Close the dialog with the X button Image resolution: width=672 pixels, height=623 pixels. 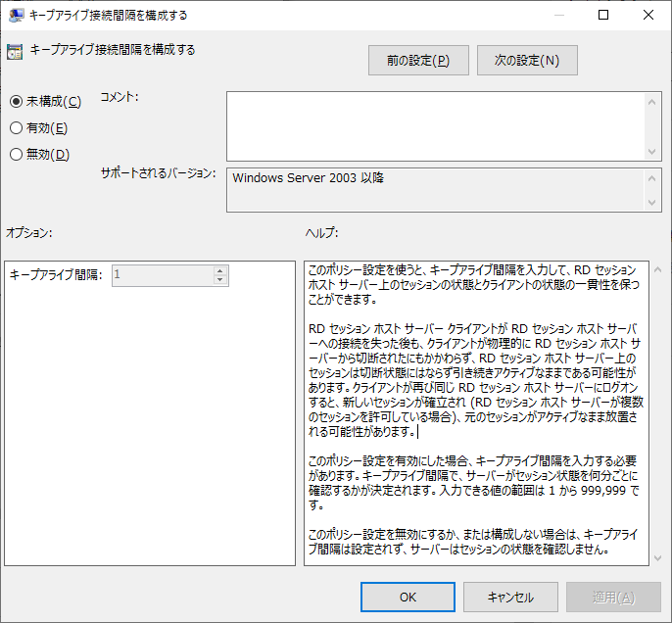648,15
